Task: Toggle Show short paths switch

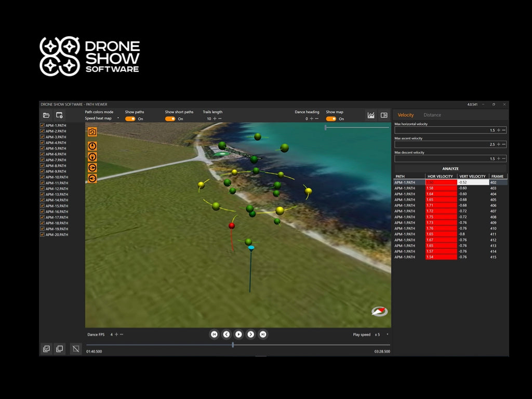Action: point(170,119)
